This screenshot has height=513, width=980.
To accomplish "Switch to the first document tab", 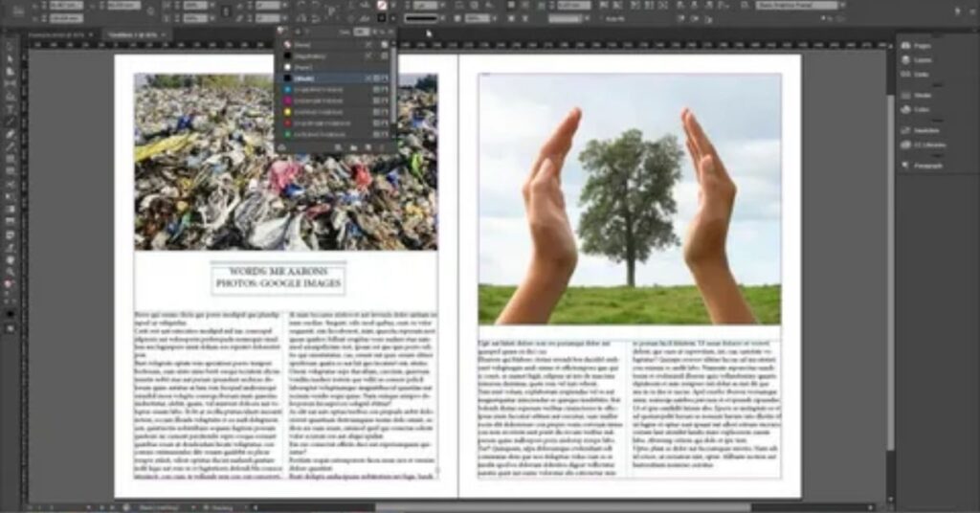I will [59, 35].
